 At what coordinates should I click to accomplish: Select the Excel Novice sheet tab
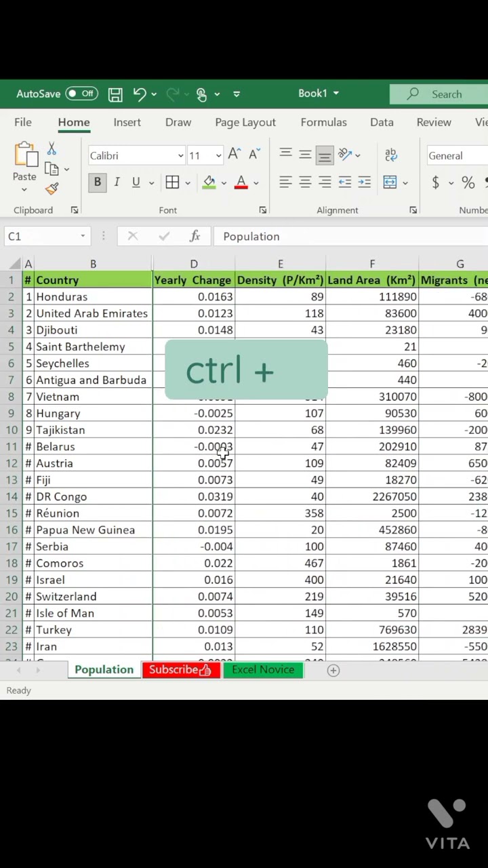pyautogui.click(x=263, y=669)
